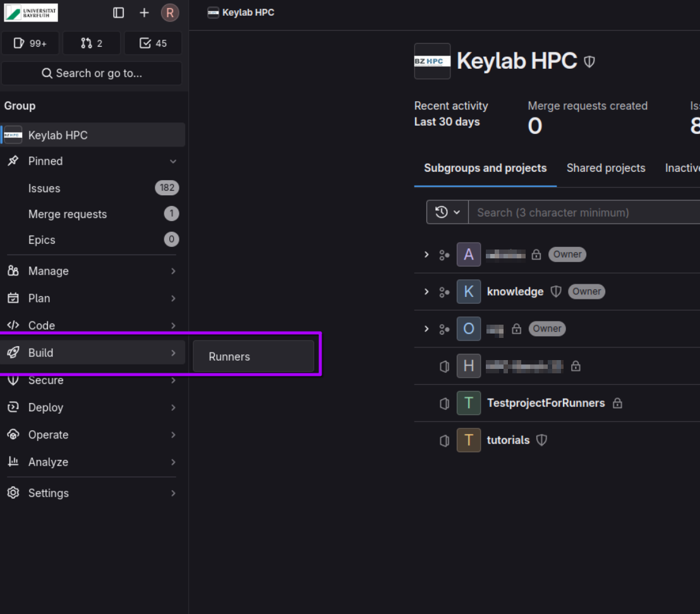This screenshot has width=700, height=614.
Task: Click the Operate cloud gear icon
Action: click(13, 435)
